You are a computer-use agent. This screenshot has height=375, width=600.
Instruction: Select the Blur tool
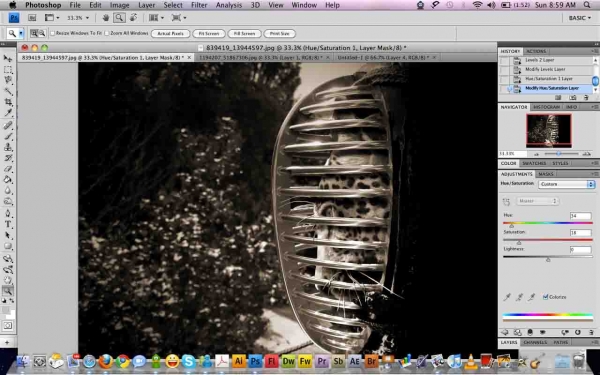pos(8,190)
